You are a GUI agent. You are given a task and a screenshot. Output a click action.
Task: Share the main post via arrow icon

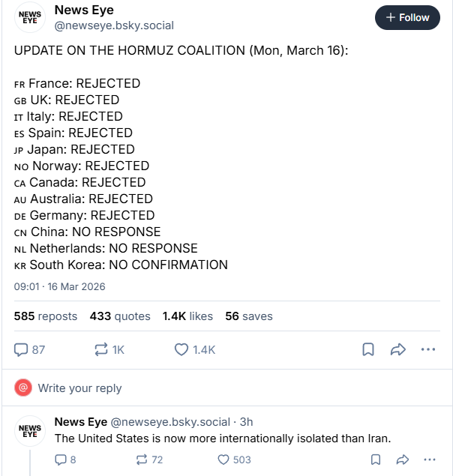398,349
